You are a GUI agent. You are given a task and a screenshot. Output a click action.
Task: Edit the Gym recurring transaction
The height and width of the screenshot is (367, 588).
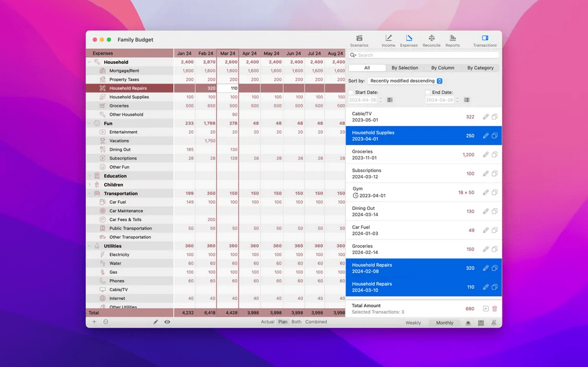pyautogui.click(x=486, y=192)
